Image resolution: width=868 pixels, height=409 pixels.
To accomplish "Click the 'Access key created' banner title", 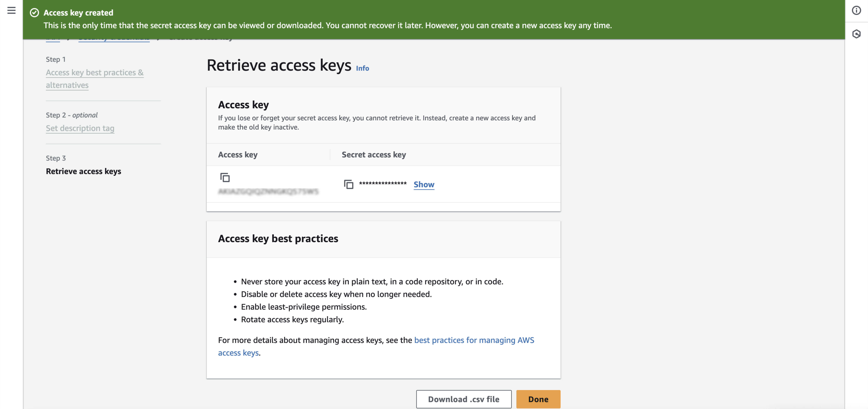I will click(x=78, y=13).
